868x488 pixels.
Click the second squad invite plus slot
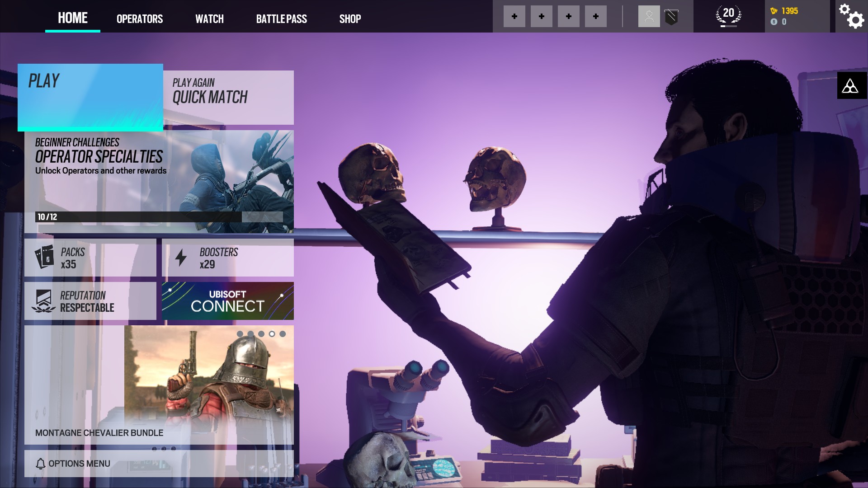pos(542,16)
